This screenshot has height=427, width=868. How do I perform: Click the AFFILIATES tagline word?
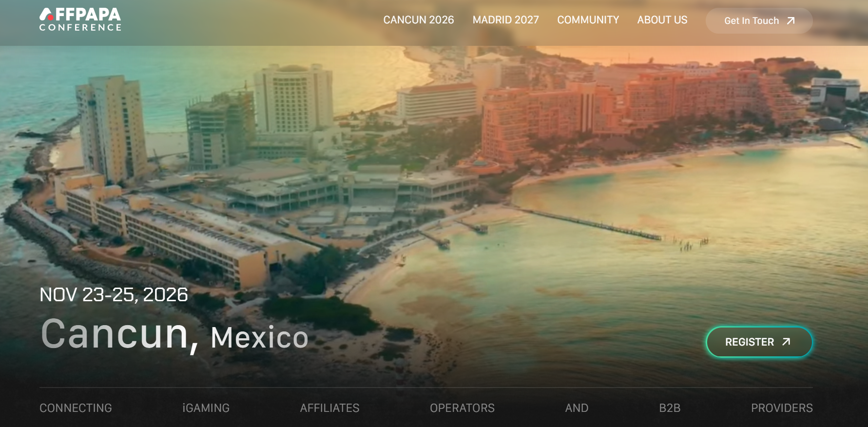[330, 408]
